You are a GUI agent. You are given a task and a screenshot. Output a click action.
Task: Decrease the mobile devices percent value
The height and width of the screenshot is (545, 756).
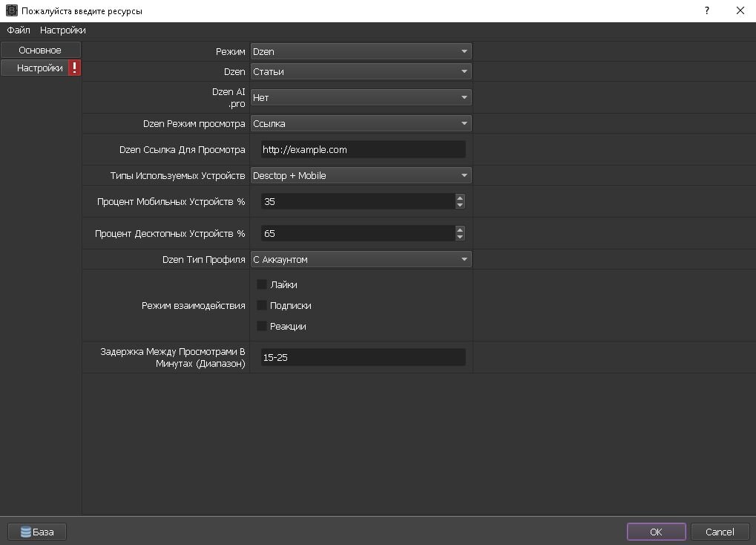click(x=460, y=205)
